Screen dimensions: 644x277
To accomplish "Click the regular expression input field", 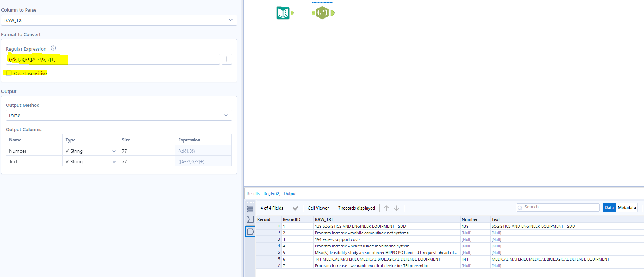I will 113,59.
